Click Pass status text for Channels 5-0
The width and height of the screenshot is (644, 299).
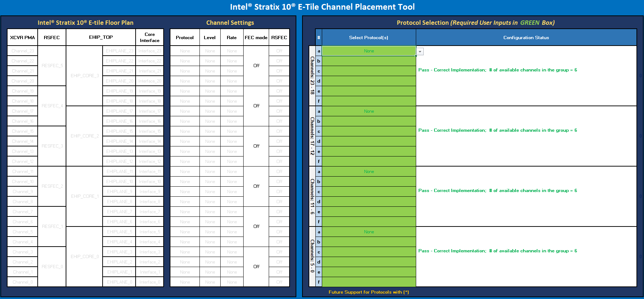pyautogui.click(x=498, y=251)
